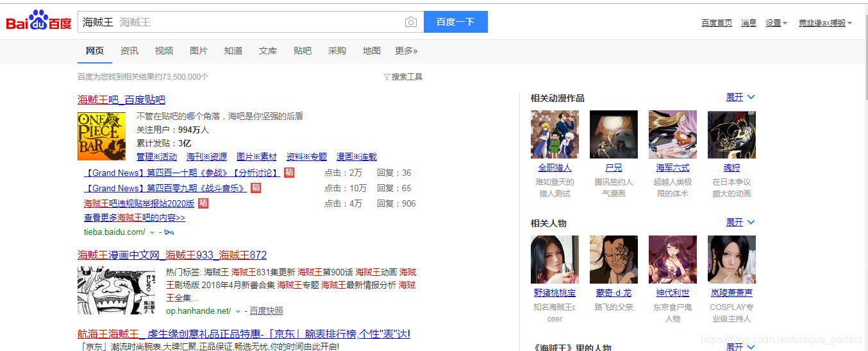Open the green dropdown arrow after op.hanhande.net
868x351 pixels.
coord(238,311)
